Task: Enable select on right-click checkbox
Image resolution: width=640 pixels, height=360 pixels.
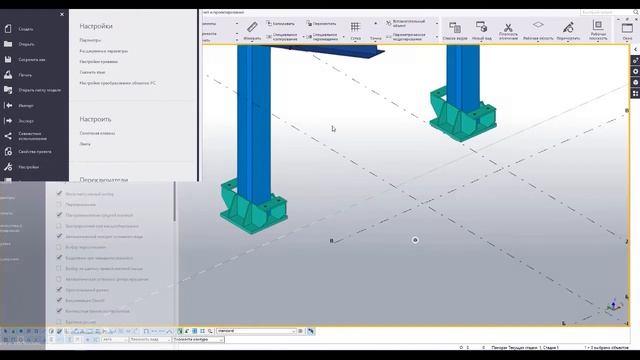Action: pyautogui.click(x=59, y=268)
